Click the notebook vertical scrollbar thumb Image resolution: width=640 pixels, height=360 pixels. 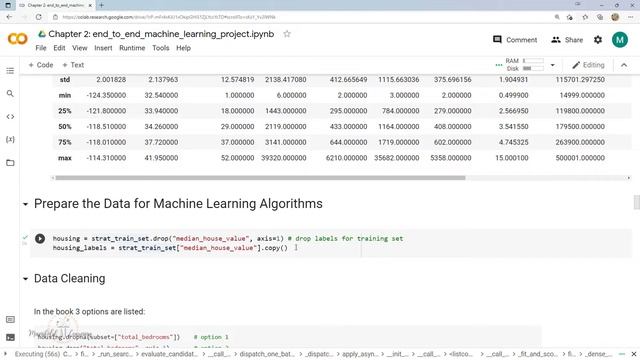(x=636, y=202)
